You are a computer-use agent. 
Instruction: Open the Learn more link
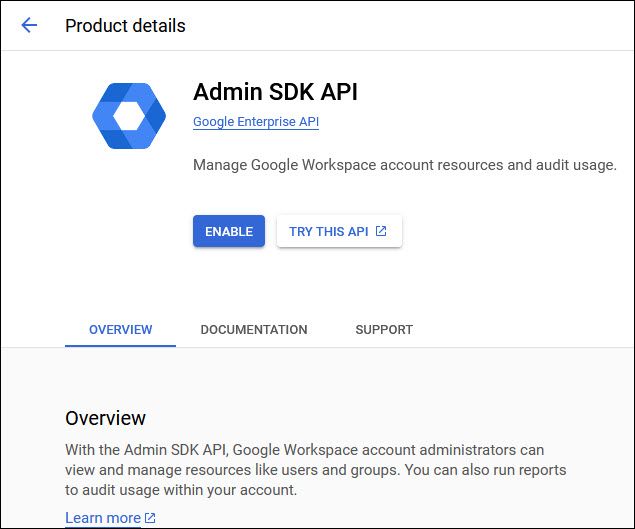(103, 518)
